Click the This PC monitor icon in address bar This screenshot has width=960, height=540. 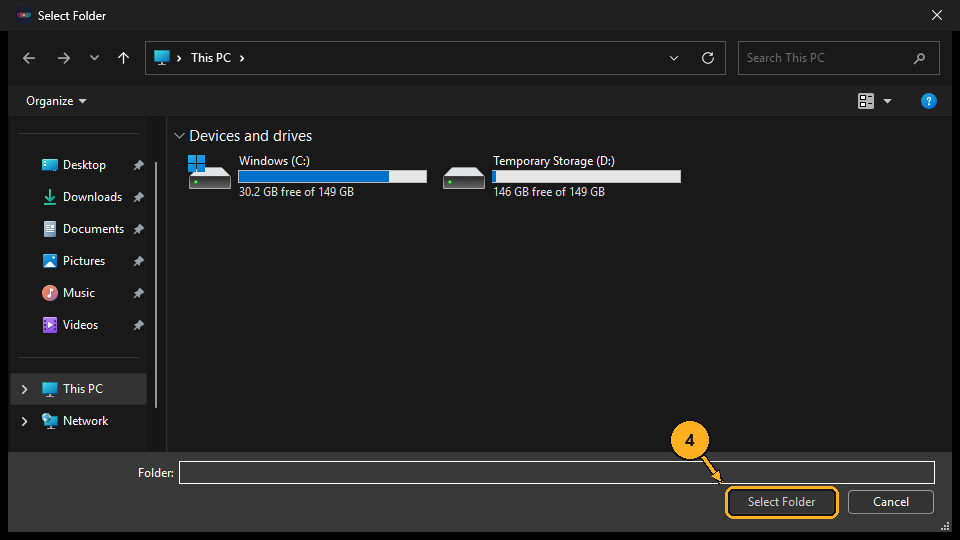162,58
